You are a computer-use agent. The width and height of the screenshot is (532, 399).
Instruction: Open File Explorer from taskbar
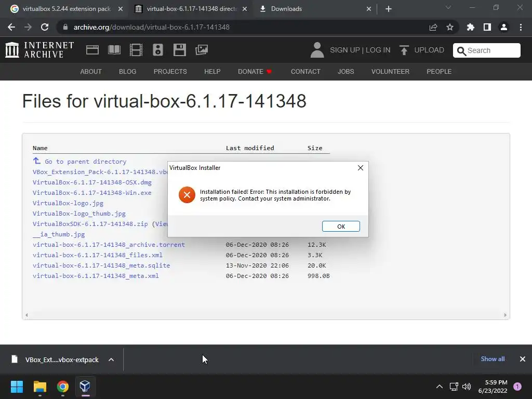click(39, 387)
